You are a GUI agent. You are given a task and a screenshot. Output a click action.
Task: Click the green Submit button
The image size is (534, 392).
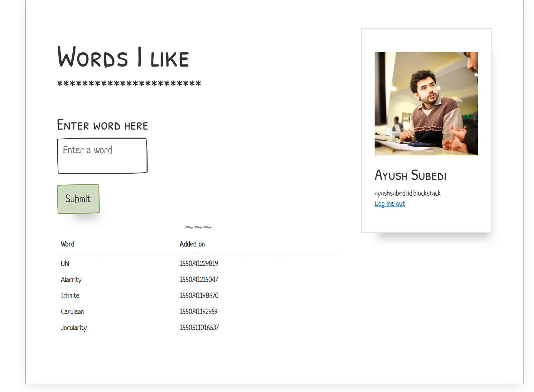click(x=78, y=199)
